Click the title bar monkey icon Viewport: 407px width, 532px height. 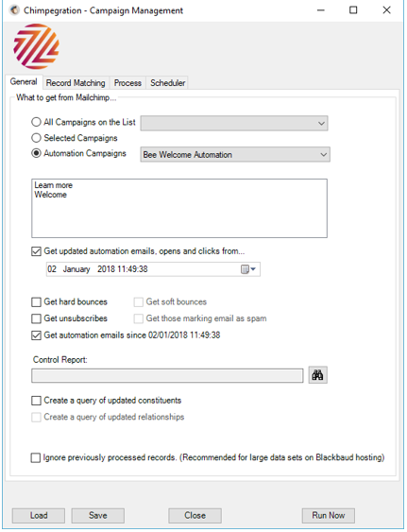[x=14, y=10]
